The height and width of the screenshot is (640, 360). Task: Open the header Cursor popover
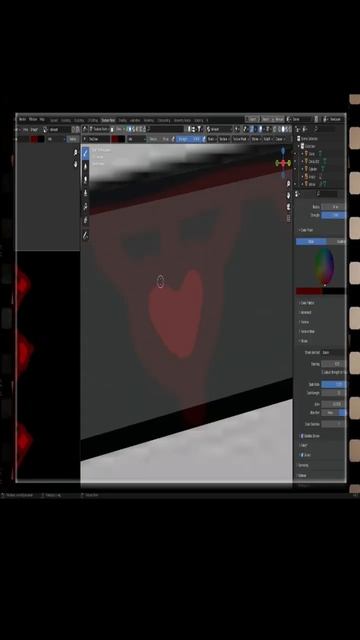click(280, 139)
